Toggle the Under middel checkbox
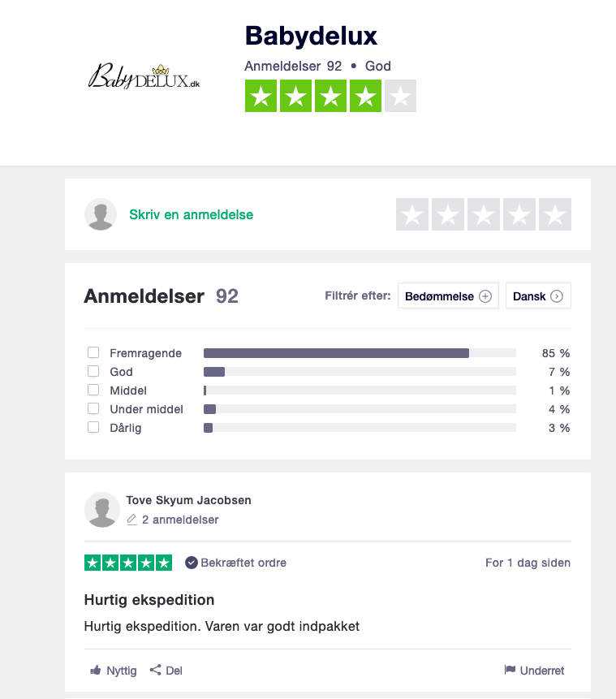The height and width of the screenshot is (699, 616). [x=93, y=409]
